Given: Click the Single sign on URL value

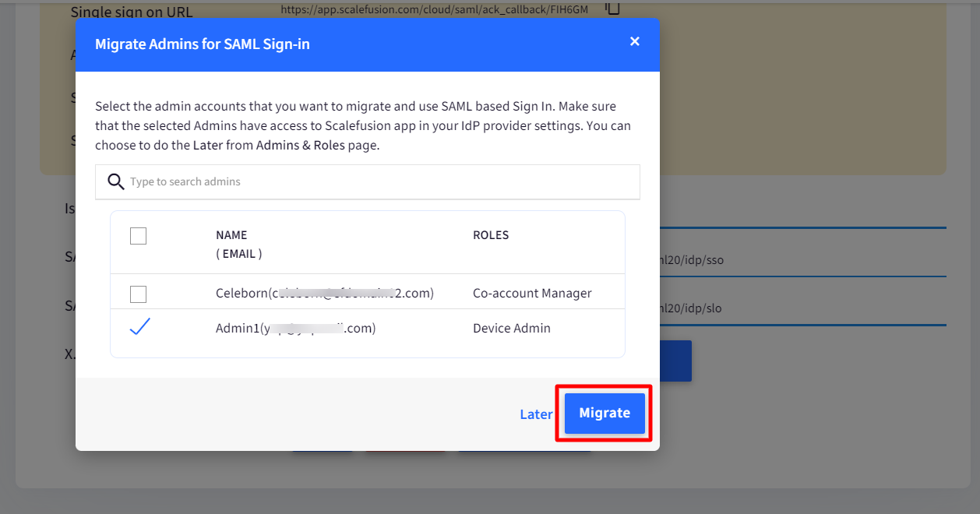Looking at the screenshot, I should (434, 9).
